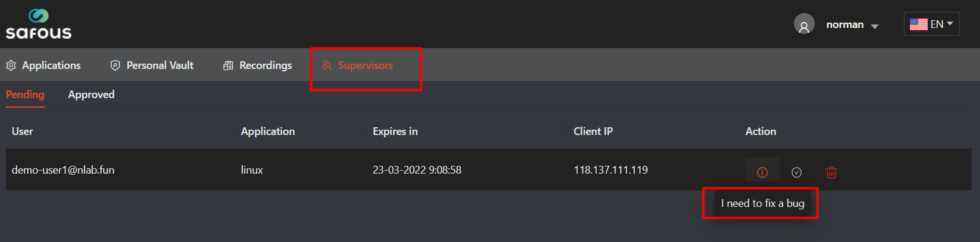Click the US flag icon
980x242 pixels.
[918, 24]
